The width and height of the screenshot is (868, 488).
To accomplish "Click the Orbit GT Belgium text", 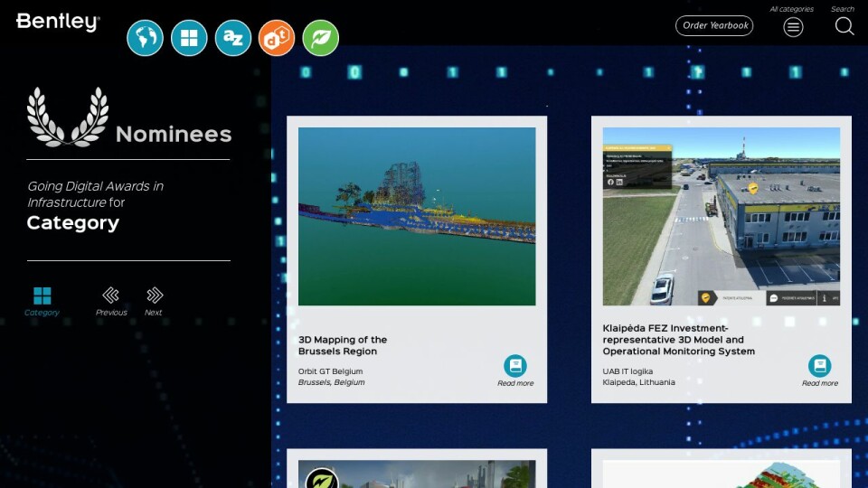I will 331,371.
